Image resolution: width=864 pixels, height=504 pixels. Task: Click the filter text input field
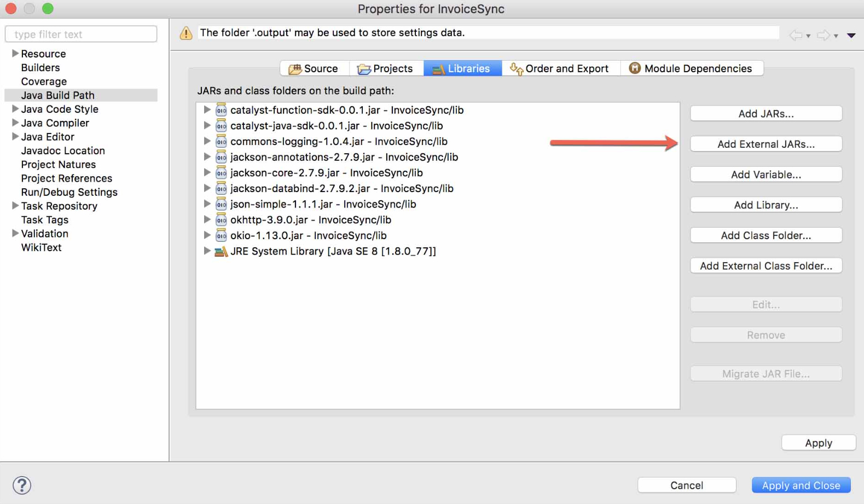point(81,34)
